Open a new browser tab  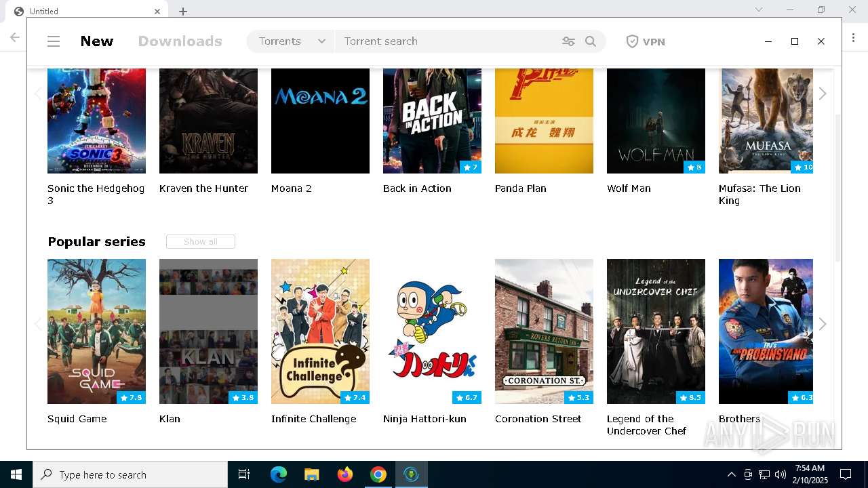[183, 12]
